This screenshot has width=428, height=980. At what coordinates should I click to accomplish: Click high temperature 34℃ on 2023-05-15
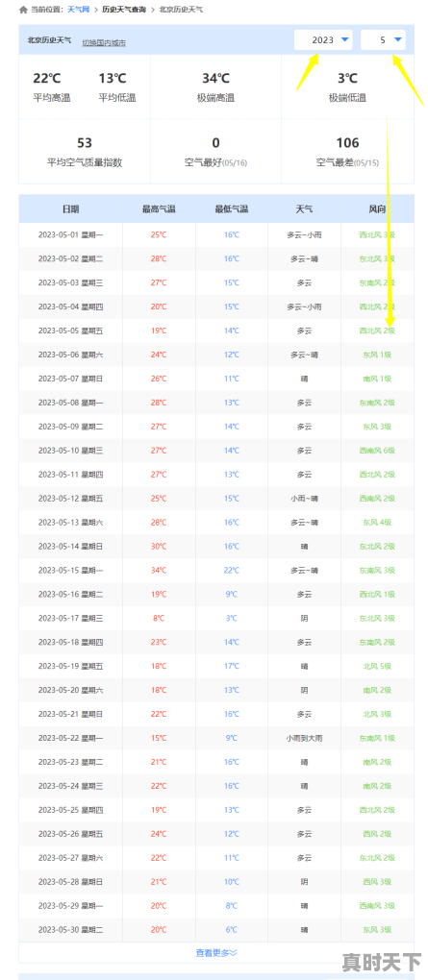coord(159,571)
